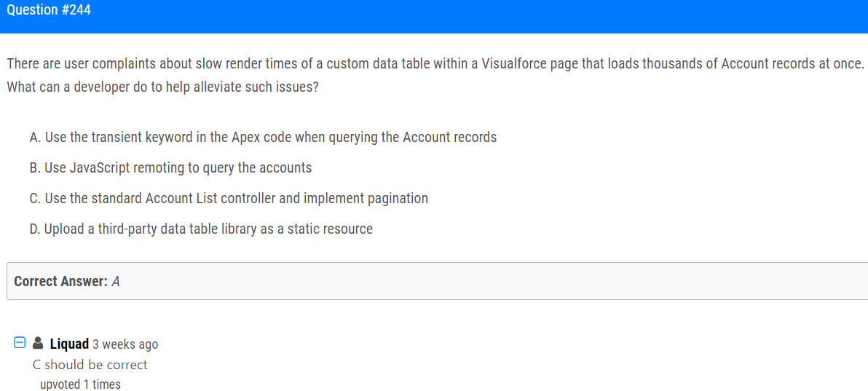
Task: Open Liquad's user profile name
Action: (69, 344)
